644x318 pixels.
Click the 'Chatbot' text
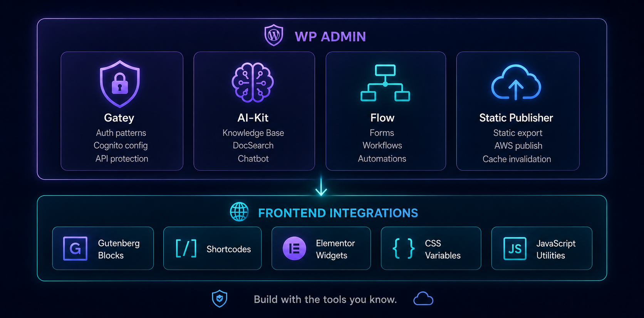[253, 159]
